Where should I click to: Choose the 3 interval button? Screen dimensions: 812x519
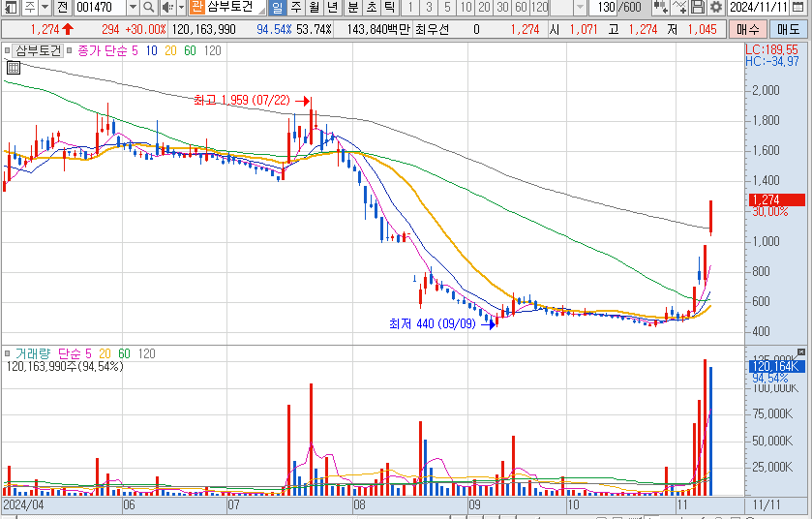click(429, 7)
